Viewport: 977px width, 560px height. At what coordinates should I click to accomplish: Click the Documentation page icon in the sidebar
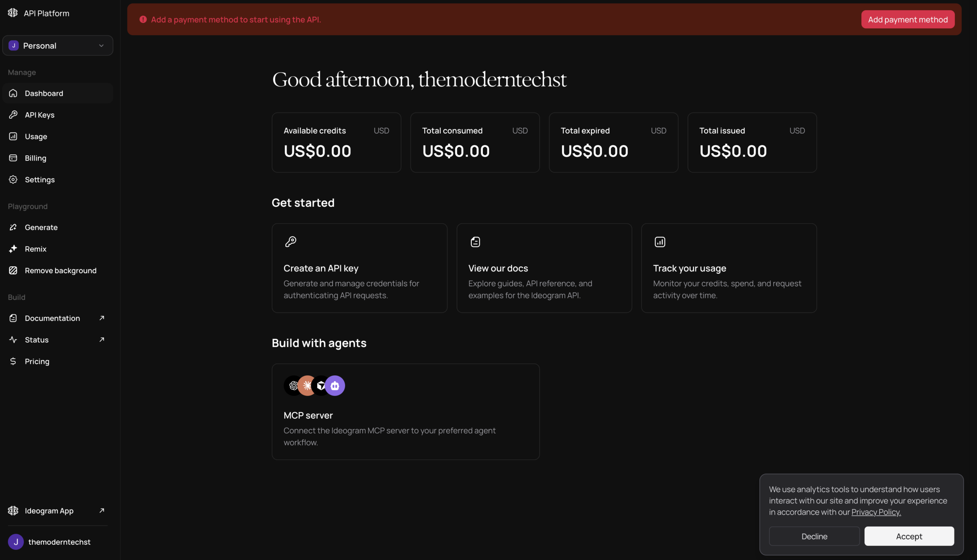pos(13,318)
